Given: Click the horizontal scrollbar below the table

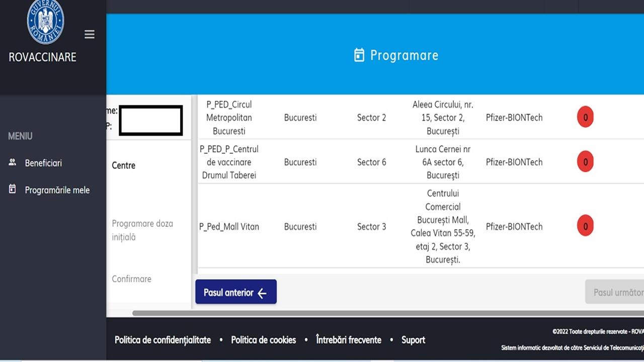Looking at the screenshot, I should 388,313.
